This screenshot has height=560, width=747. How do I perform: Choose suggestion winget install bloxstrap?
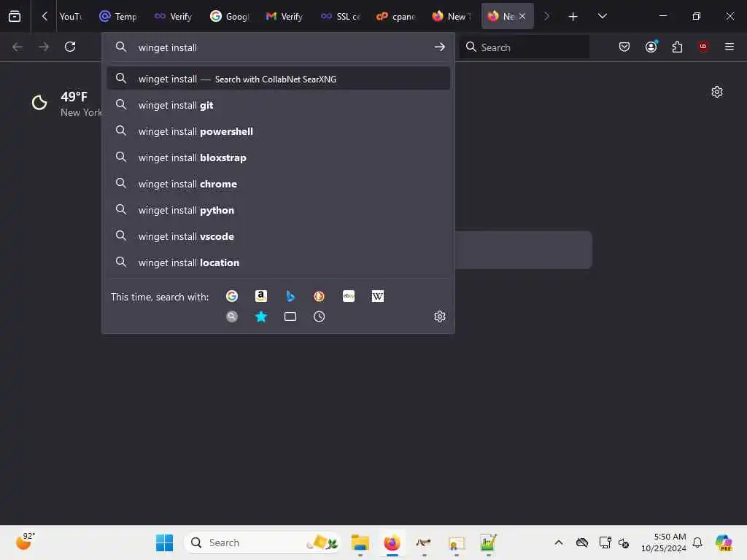point(279,157)
